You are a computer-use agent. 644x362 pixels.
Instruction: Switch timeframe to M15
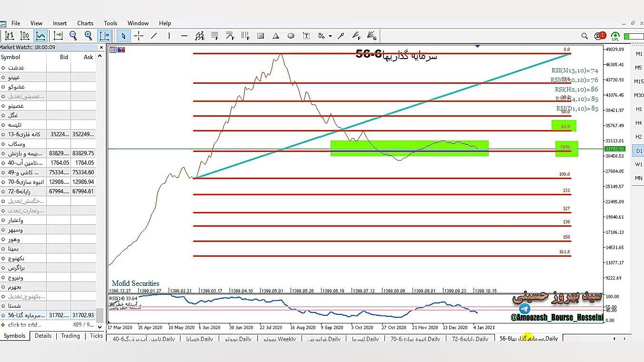pyautogui.click(x=639, y=81)
